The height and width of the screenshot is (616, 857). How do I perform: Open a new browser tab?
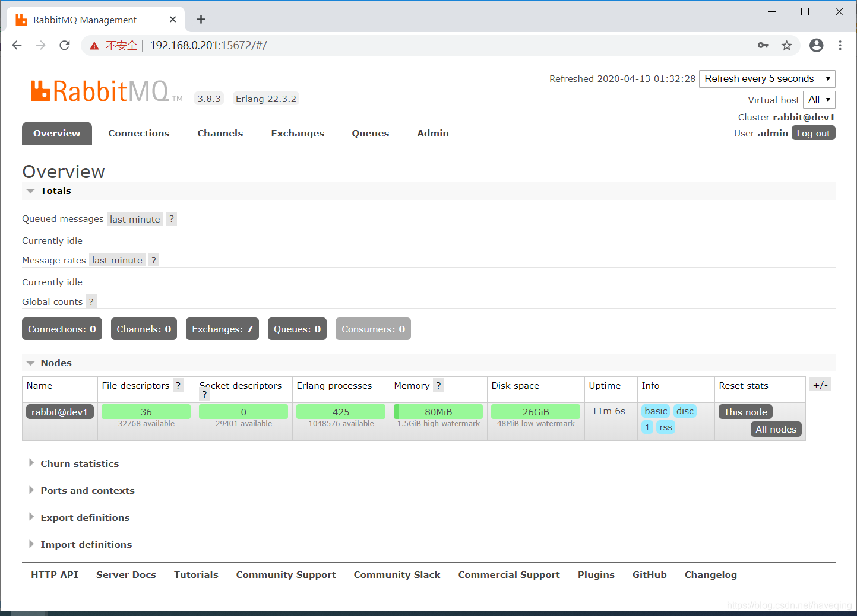[201, 20]
